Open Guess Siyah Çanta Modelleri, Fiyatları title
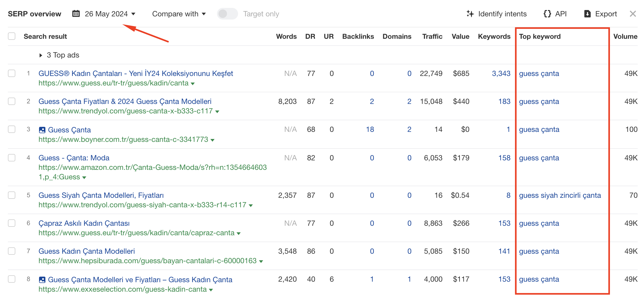This screenshot has width=644, height=298. pyautogui.click(x=101, y=195)
